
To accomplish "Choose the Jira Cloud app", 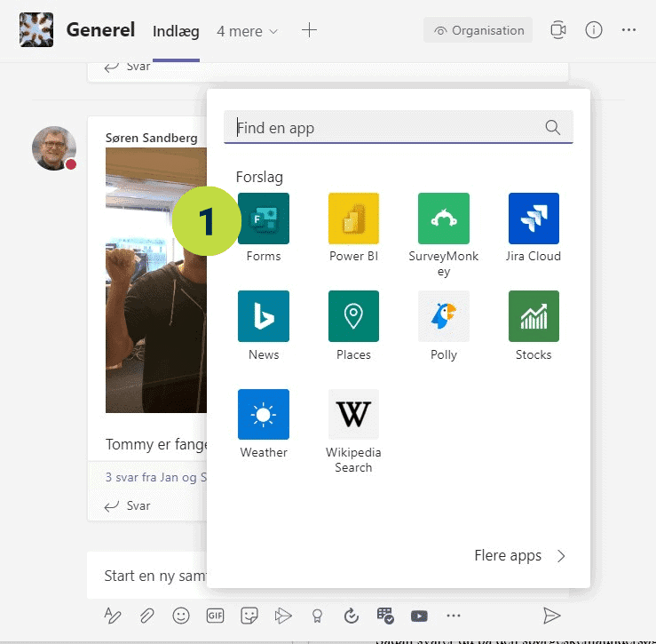I will pos(533,219).
